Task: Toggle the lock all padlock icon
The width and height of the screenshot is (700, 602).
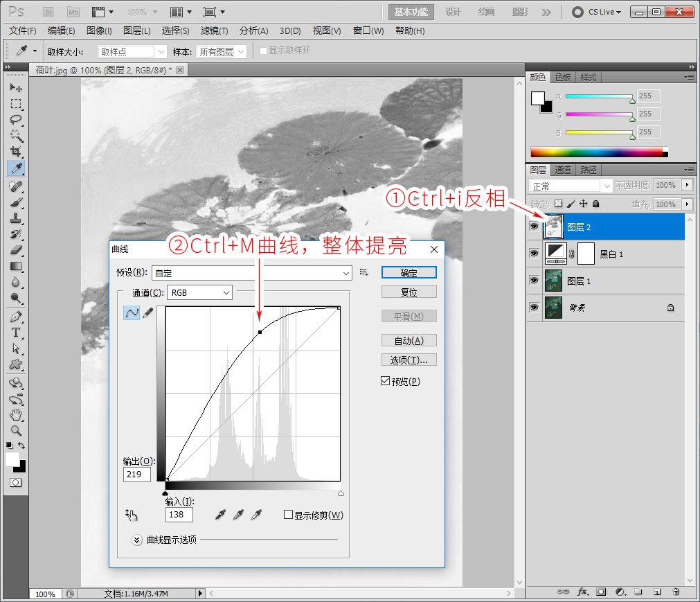Action: coord(595,204)
